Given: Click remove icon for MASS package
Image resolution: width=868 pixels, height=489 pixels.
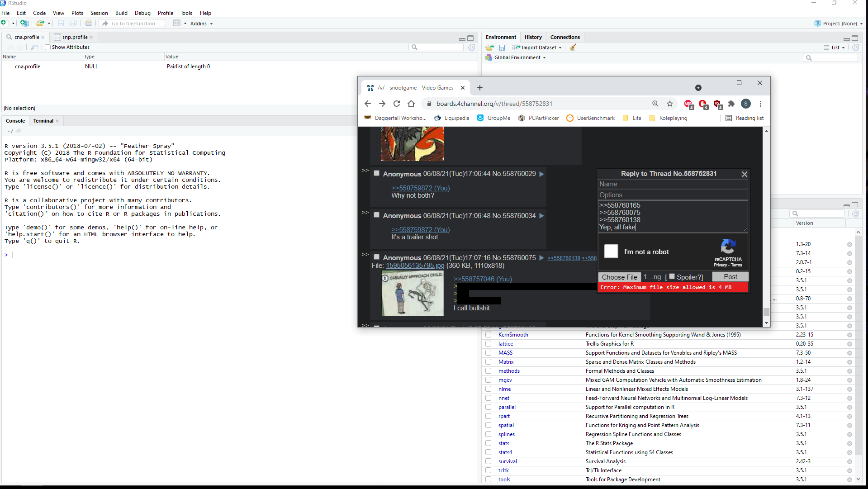Looking at the screenshot, I should [x=849, y=353].
